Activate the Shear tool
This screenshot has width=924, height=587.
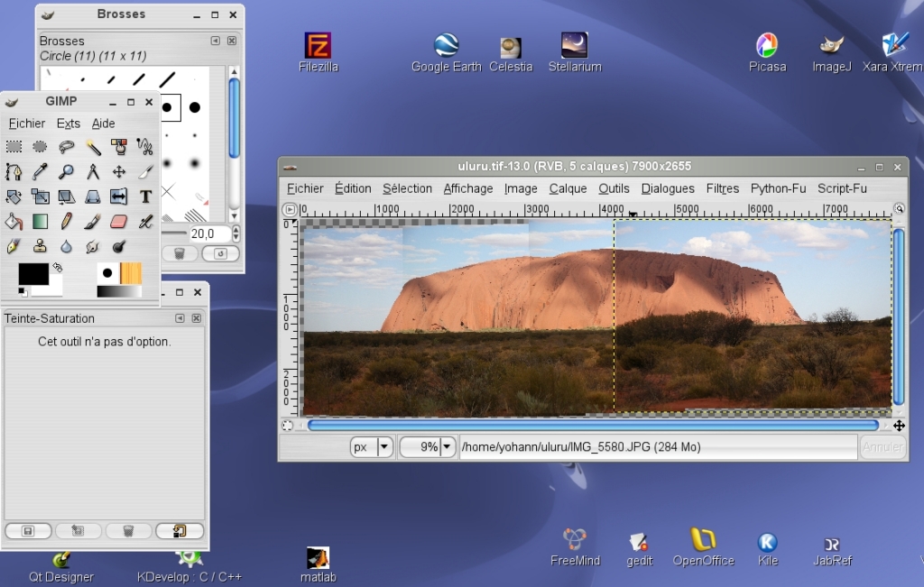click(66, 196)
